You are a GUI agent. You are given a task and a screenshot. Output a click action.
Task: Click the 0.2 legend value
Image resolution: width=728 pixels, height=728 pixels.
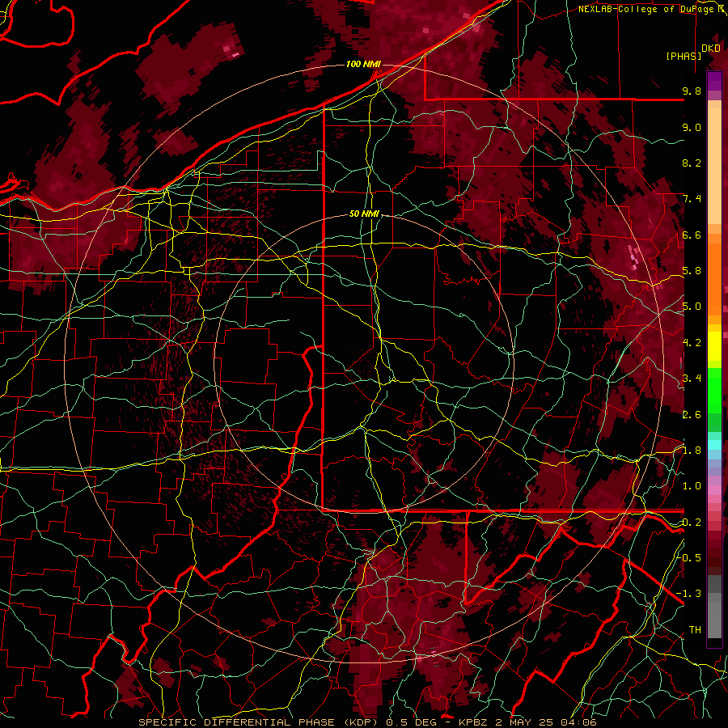[692, 523]
